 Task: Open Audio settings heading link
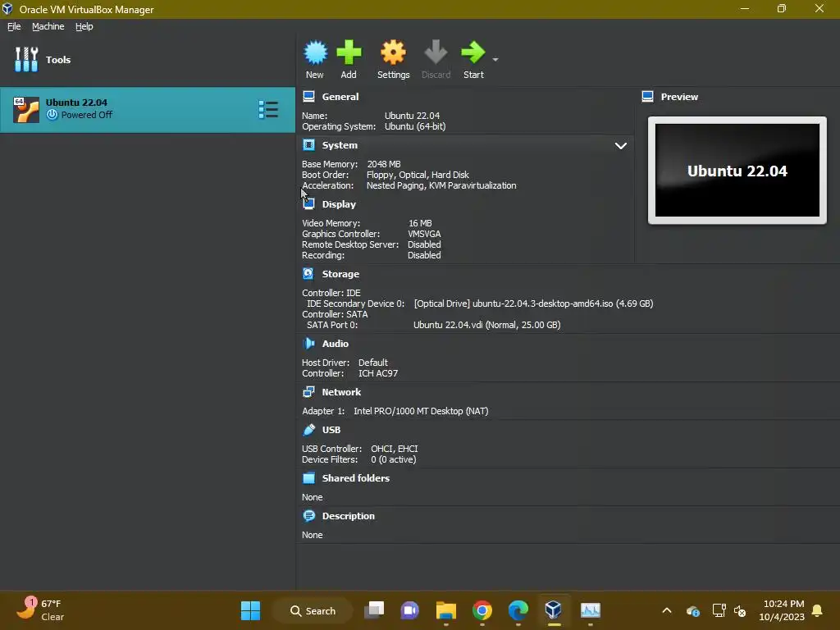pos(336,344)
